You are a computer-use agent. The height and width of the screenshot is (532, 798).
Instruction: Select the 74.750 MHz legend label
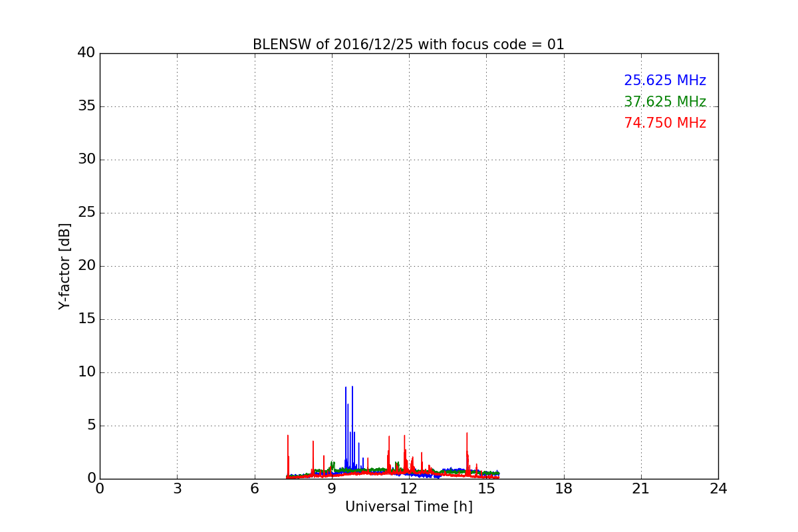pos(665,123)
